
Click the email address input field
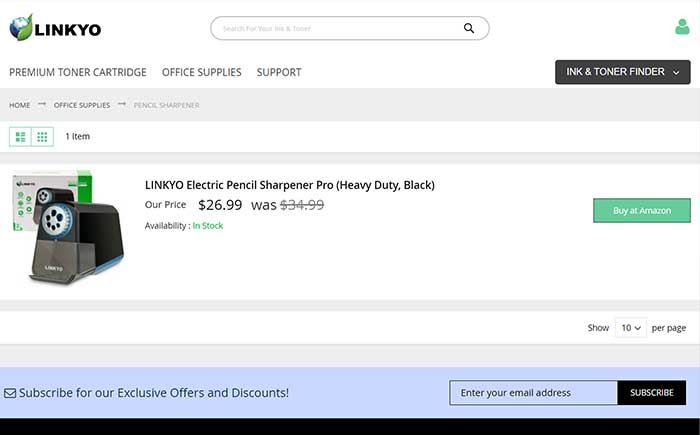(533, 393)
